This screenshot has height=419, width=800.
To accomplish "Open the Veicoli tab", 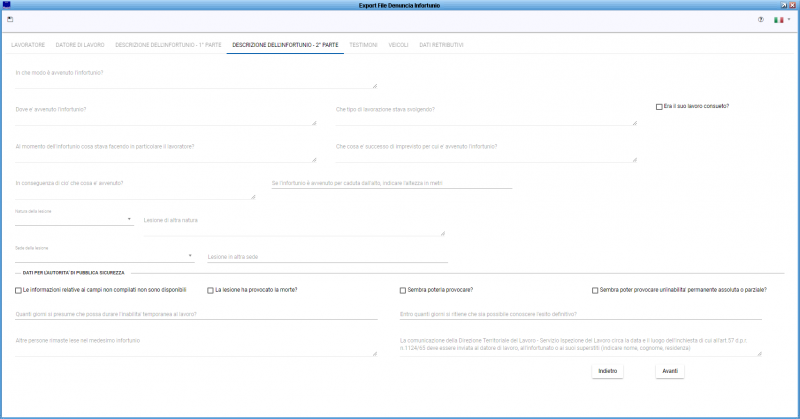I will pos(398,45).
